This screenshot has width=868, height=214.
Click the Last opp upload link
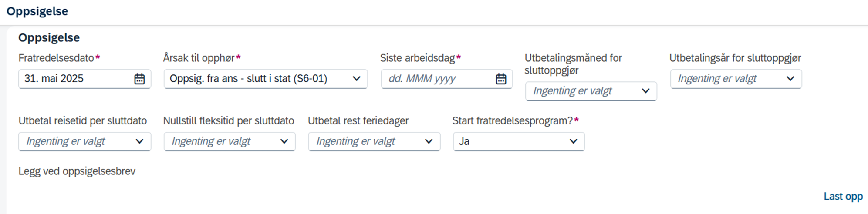[843, 197]
